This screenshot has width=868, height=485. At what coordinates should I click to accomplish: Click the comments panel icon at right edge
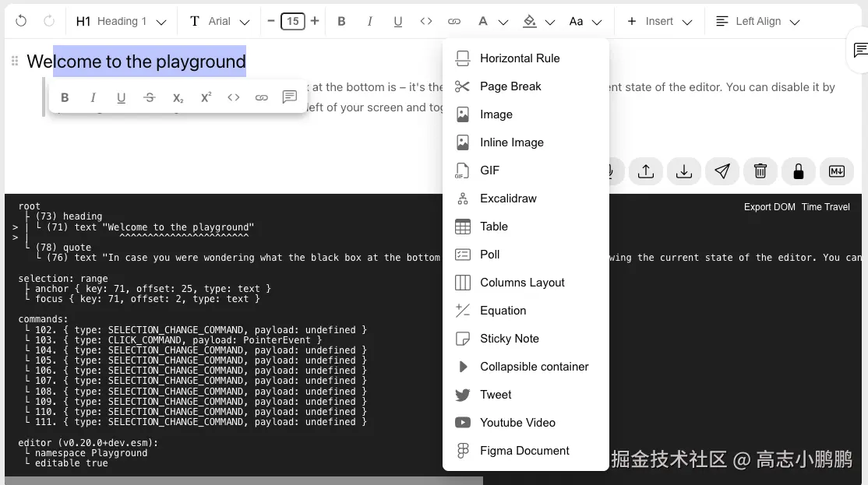coord(860,51)
